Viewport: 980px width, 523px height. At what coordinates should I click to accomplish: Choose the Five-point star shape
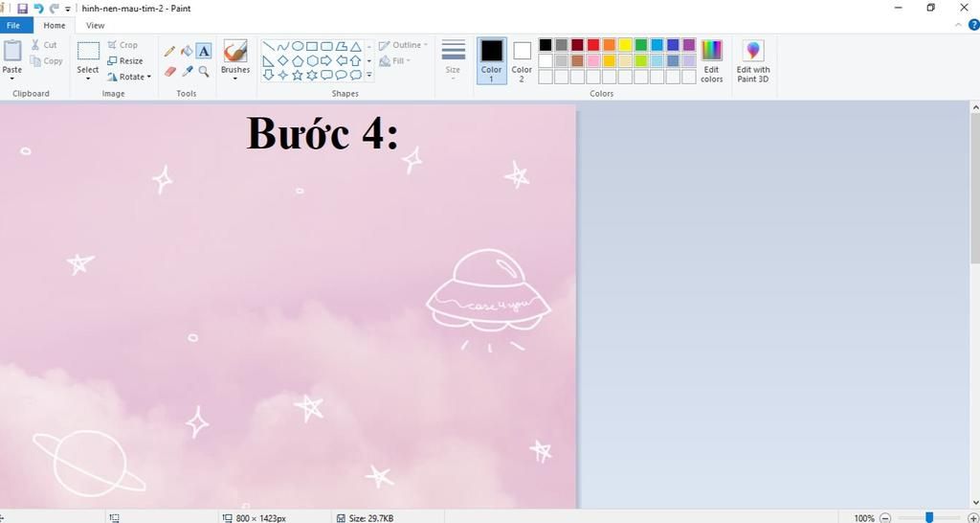tap(298, 75)
